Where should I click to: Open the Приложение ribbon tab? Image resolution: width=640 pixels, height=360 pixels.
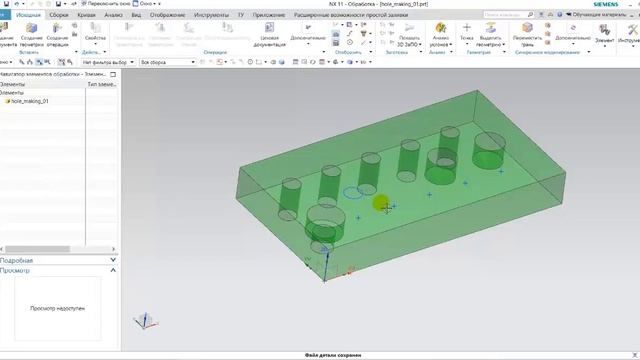tap(269, 15)
